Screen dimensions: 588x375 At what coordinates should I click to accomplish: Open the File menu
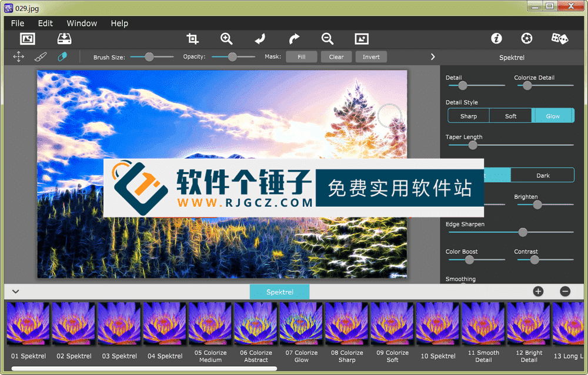click(17, 23)
